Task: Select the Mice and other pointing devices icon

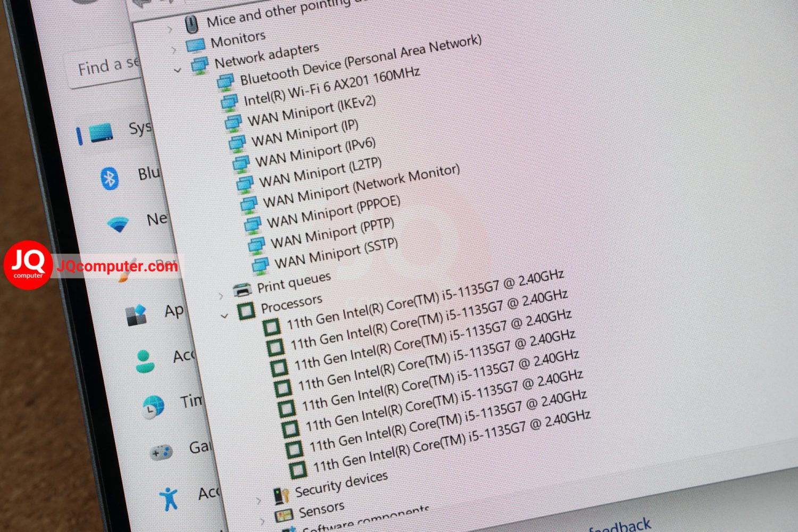Action: pyautogui.click(x=192, y=23)
